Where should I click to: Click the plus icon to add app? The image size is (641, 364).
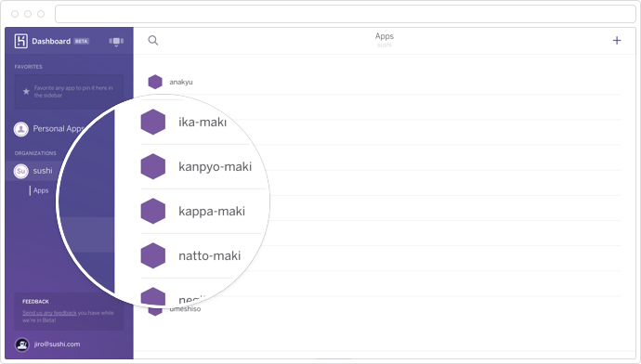(x=617, y=40)
